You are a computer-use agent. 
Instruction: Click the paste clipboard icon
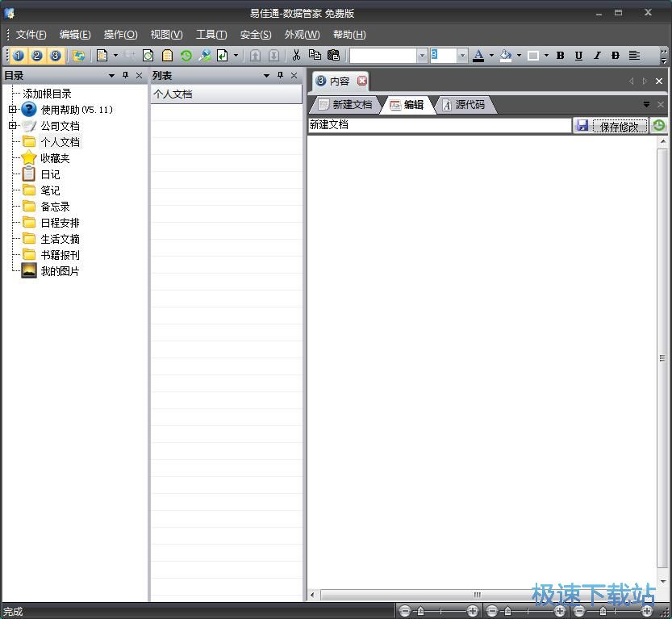pos(333,56)
